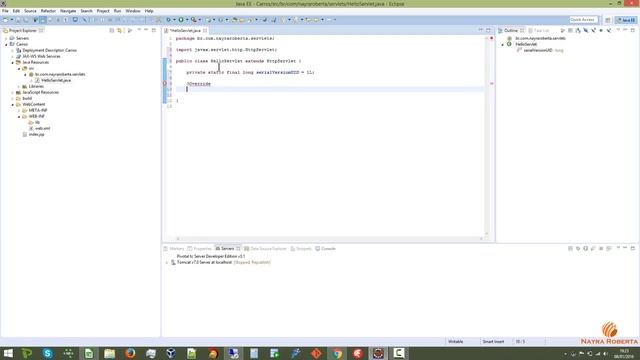The image size is (640, 360).
Task: Click Pivotal tc Server Developer Edition entry
Action: coord(211,256)
